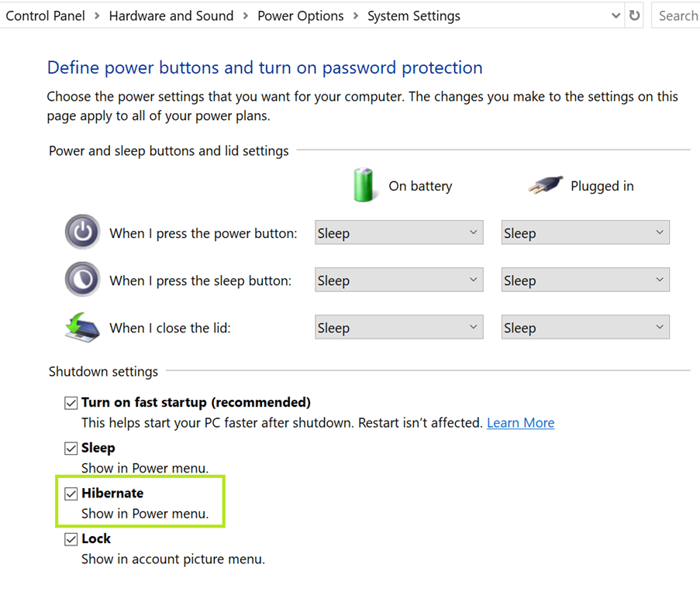Click in the Search box
This screenshot has width=700, height=595.
pos(678,15)
